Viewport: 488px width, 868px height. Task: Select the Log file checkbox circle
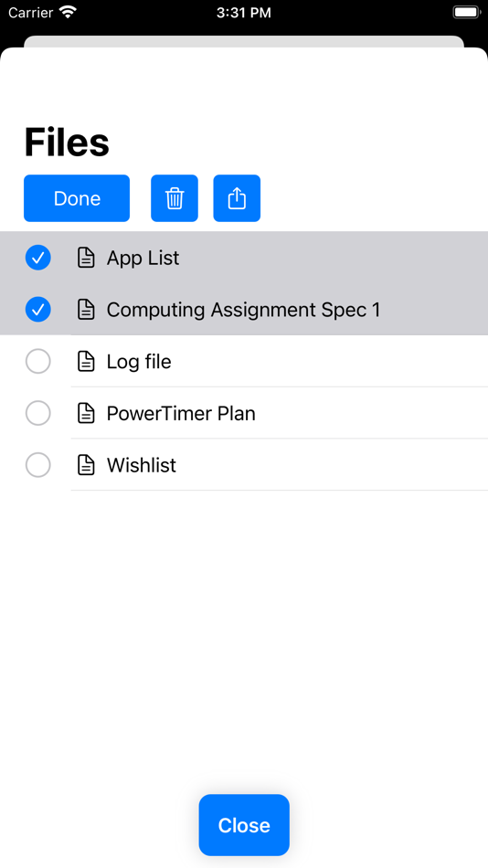[x=38, y=362]
